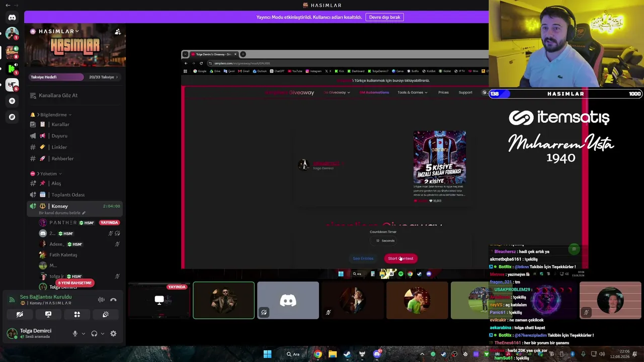Open the Canva bookmark in shared browser
This screenshot has height=362, width=644.
pyautogui.click(x=397, y=71)
